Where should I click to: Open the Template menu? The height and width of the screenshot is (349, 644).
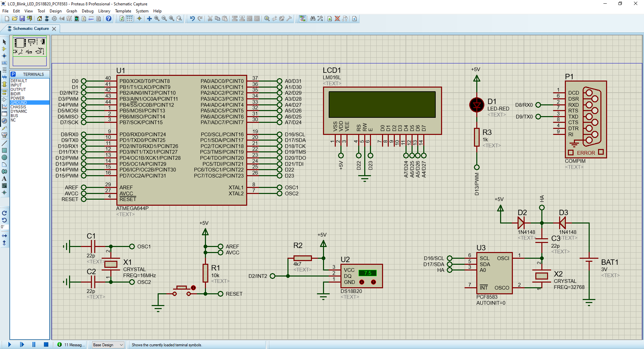pyautogui.click(x=123, y=11)
